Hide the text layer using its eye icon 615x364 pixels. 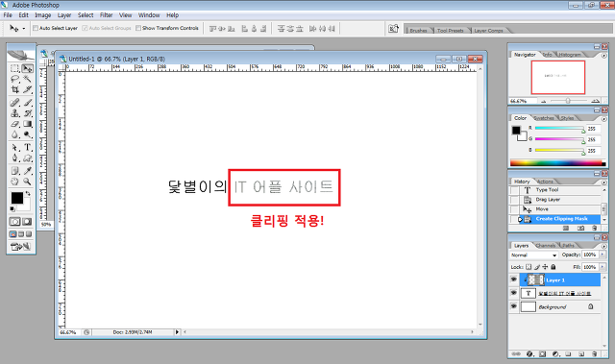[513, 293]
